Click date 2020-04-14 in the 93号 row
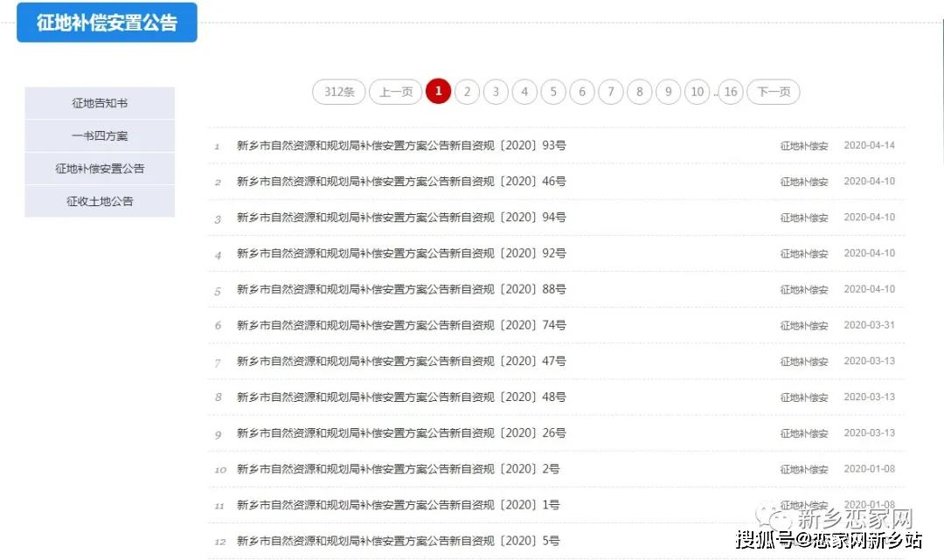944x560 pixels. click(x=870, y=146)
